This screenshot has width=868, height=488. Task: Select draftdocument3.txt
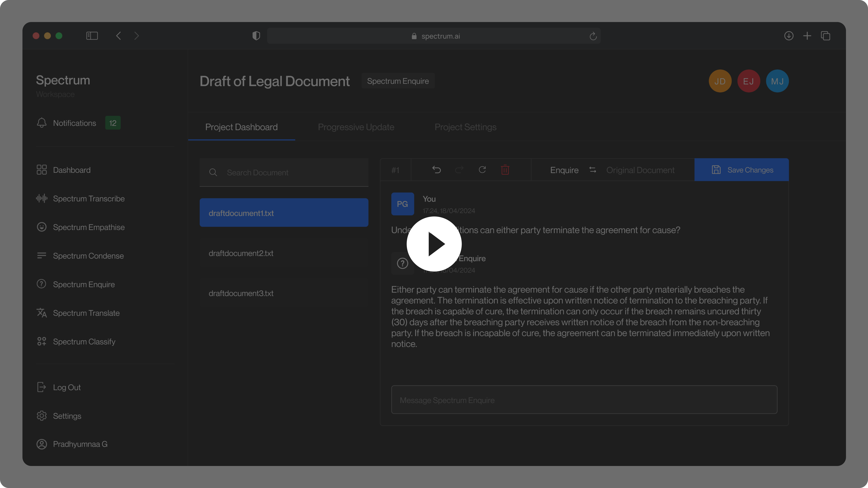pos(284,293)
